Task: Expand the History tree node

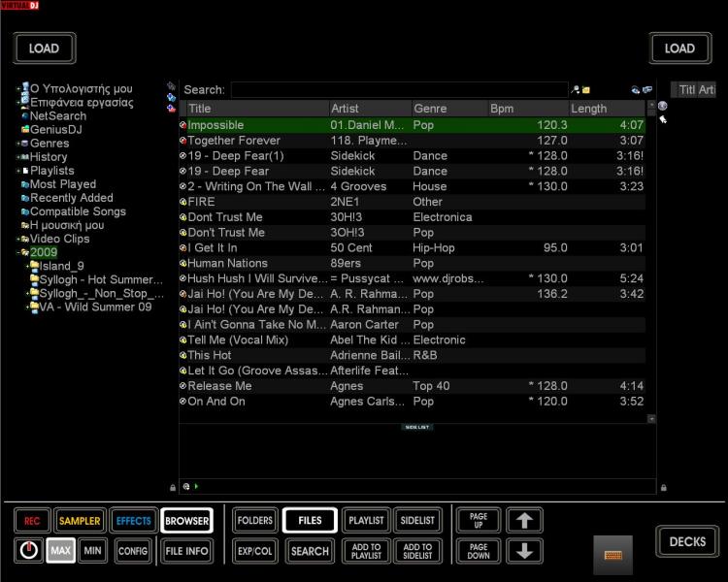Action: (18, 157)
